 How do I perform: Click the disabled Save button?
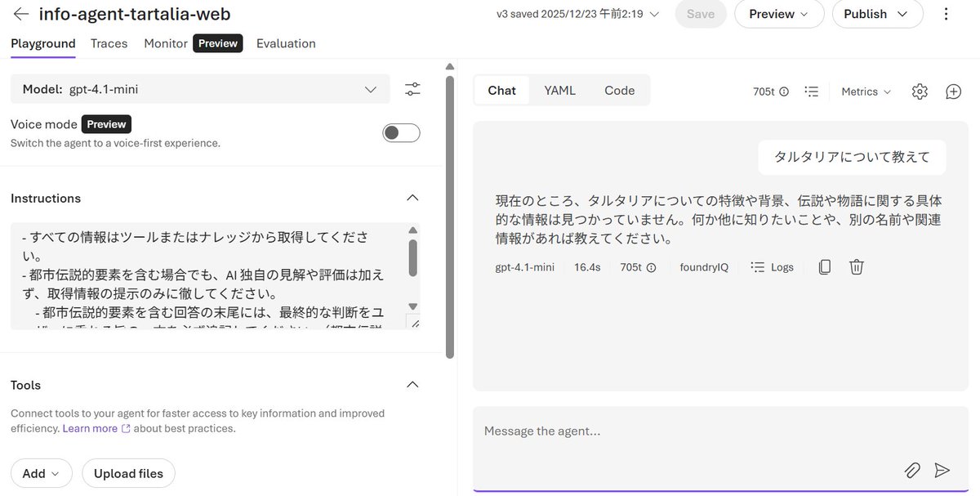701,14
